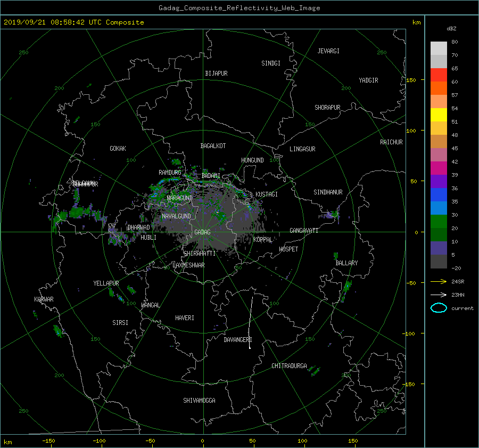This screenshot has width=479, height=448.
Task: Select the BALLARY city label
Action: coord(346,263)
